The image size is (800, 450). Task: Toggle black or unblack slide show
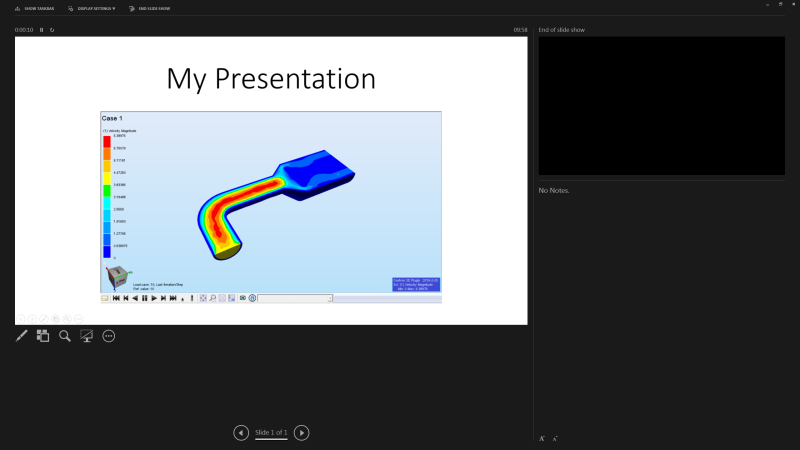pos(87,336)
